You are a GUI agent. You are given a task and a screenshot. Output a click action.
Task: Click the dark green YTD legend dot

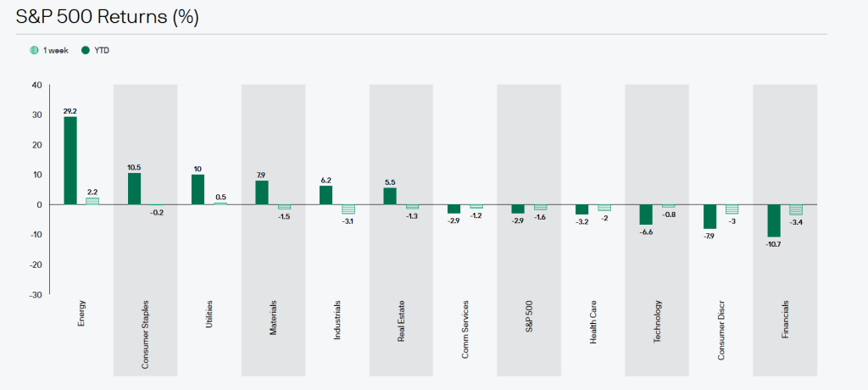[86, 50]
